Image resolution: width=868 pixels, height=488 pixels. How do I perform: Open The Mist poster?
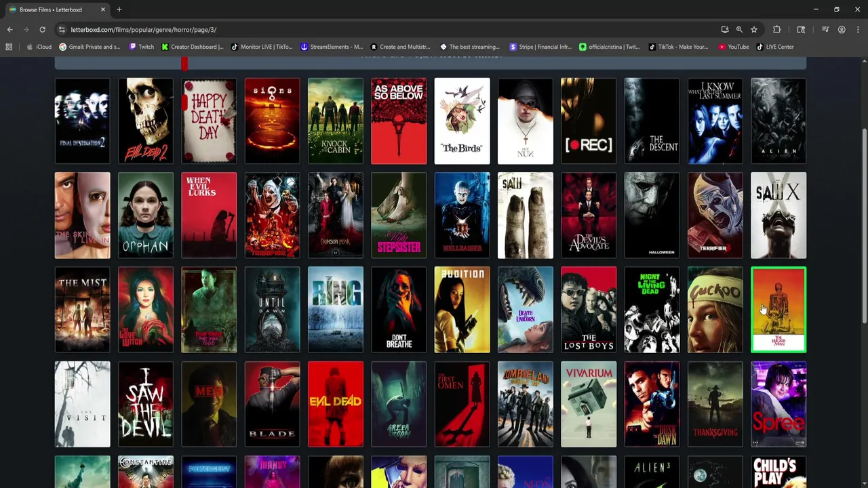tap(82, 310)
